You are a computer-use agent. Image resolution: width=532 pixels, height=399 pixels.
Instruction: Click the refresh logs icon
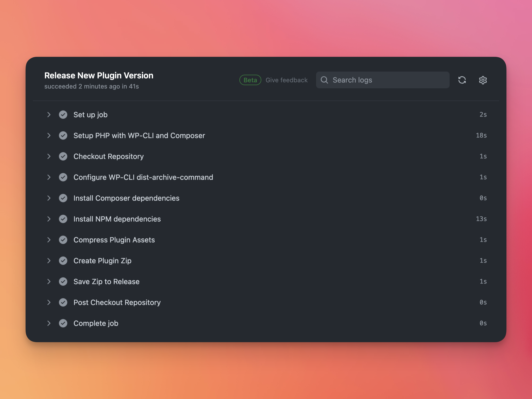[462, 80]
